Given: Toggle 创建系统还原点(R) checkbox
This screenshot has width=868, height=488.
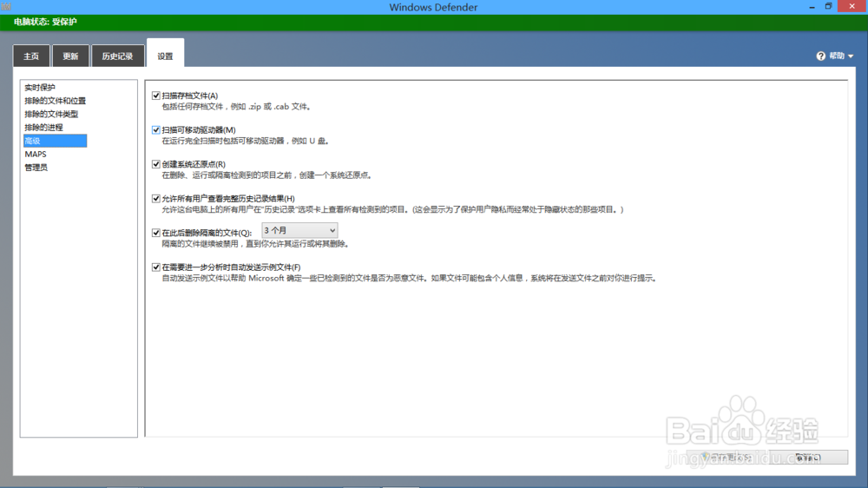Looking at the screenshot, I should [x=156, y=164].
